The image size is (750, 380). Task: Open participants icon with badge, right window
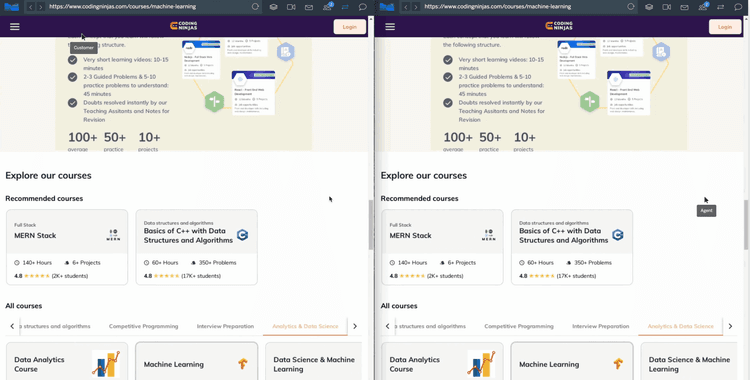[x=703, y=6]
